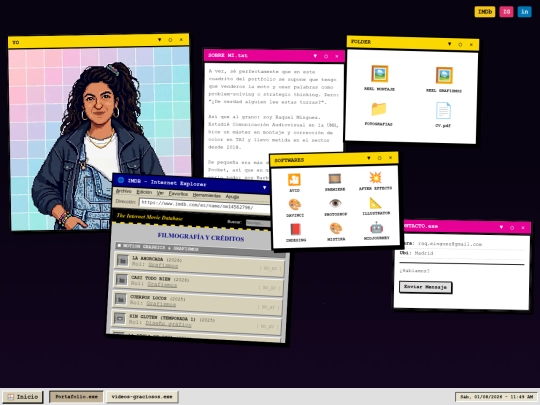Open the MIDJOURNEY robot icon
This screenshot has width=540, height=405.
(x=376, y=228)
